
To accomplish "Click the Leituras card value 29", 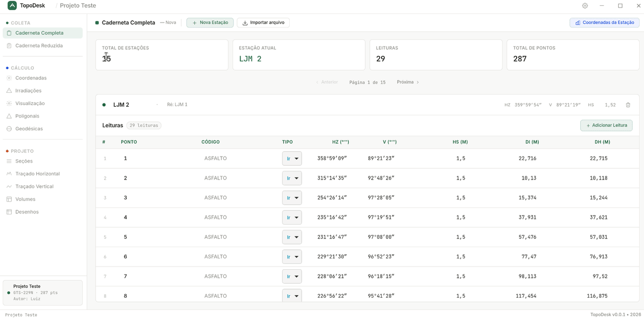I will tap(380, 59).
